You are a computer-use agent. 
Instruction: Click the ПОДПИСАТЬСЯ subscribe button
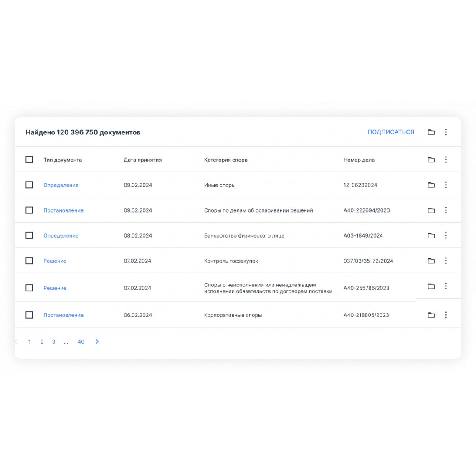tap(391, 132)
